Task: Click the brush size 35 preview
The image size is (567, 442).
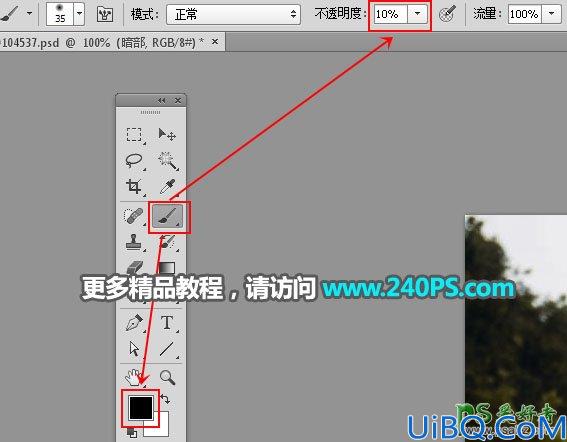Action: [x=60, y=14]
